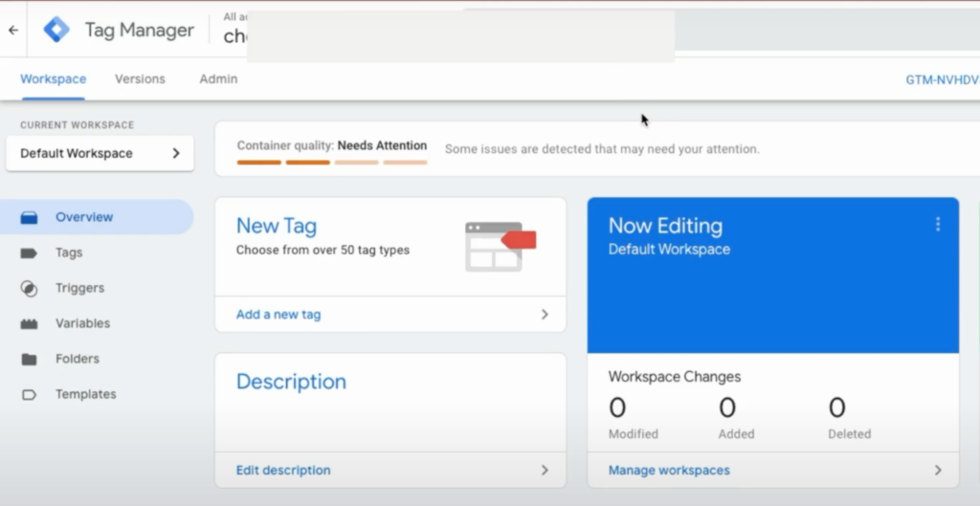Image resolution: width=980 pixels, height=506 pixels.
Task: Open the Now Editing three-dot menu
Action: [x=938, y=224]
